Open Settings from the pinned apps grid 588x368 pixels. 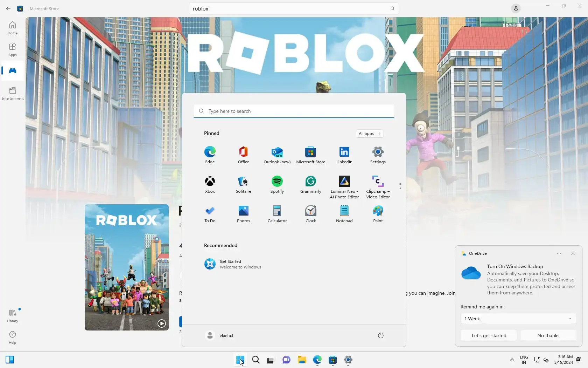[378, 155]
